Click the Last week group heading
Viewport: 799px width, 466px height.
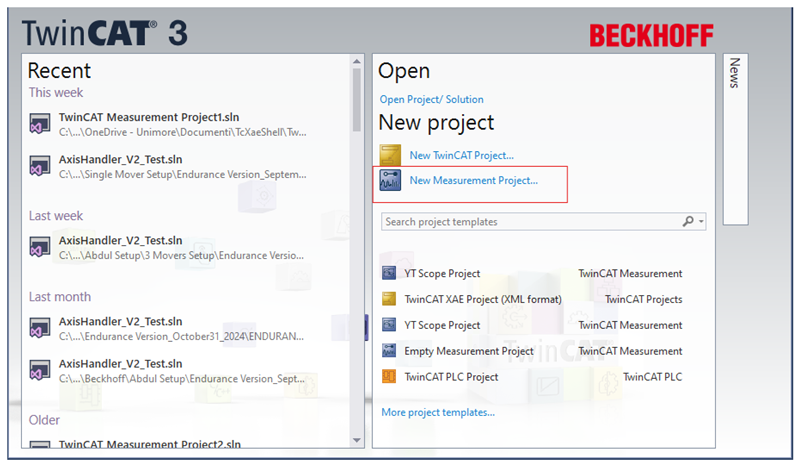[x=56, y=216]
